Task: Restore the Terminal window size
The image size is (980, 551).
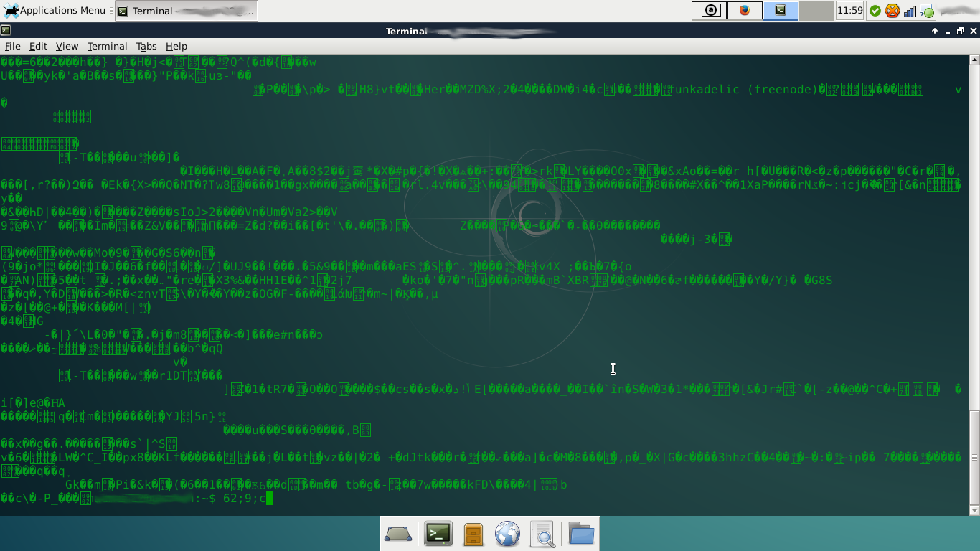Action: click(x=961, y=31)
